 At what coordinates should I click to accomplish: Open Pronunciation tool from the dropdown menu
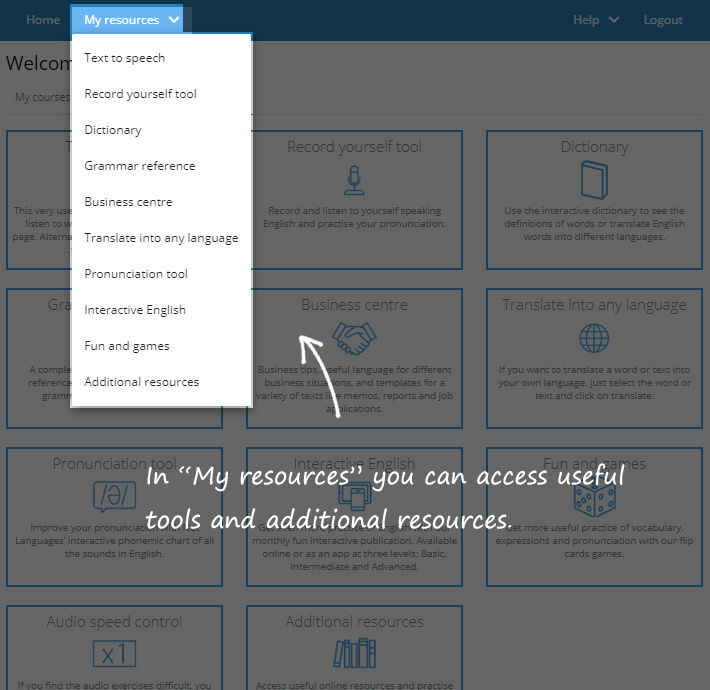coord(136,274)
